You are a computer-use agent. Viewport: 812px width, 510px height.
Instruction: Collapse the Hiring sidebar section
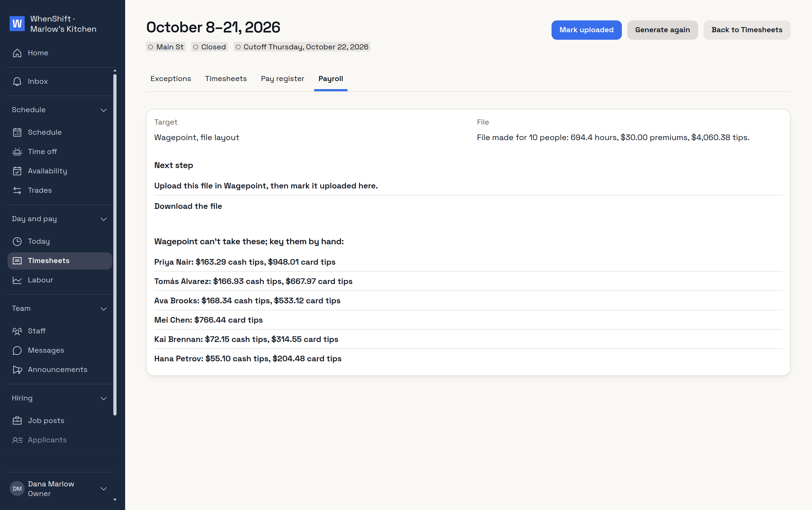tap(104, 398)
